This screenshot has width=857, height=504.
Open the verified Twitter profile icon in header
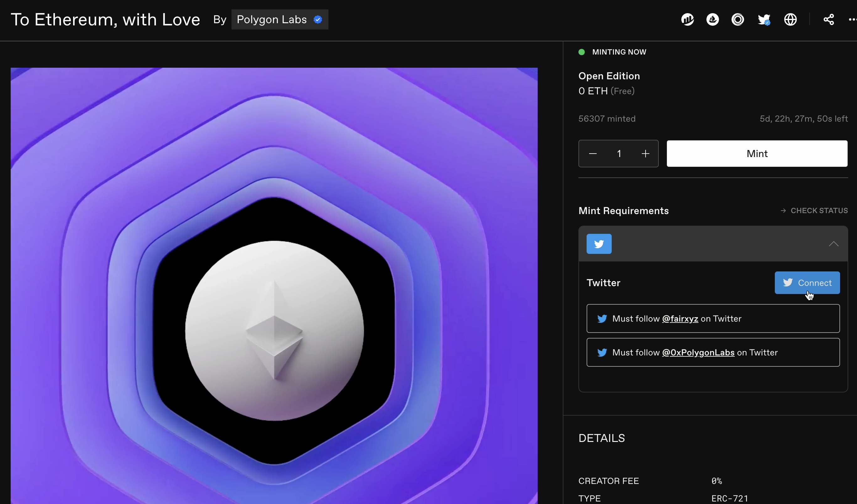[x=764, y=20]
